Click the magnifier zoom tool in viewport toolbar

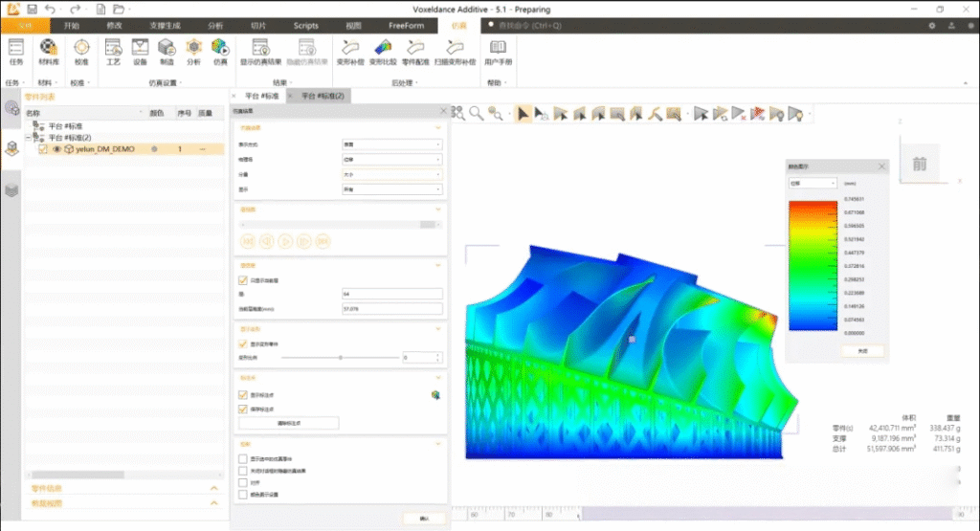pyautogui.click(x=476, y=114)
